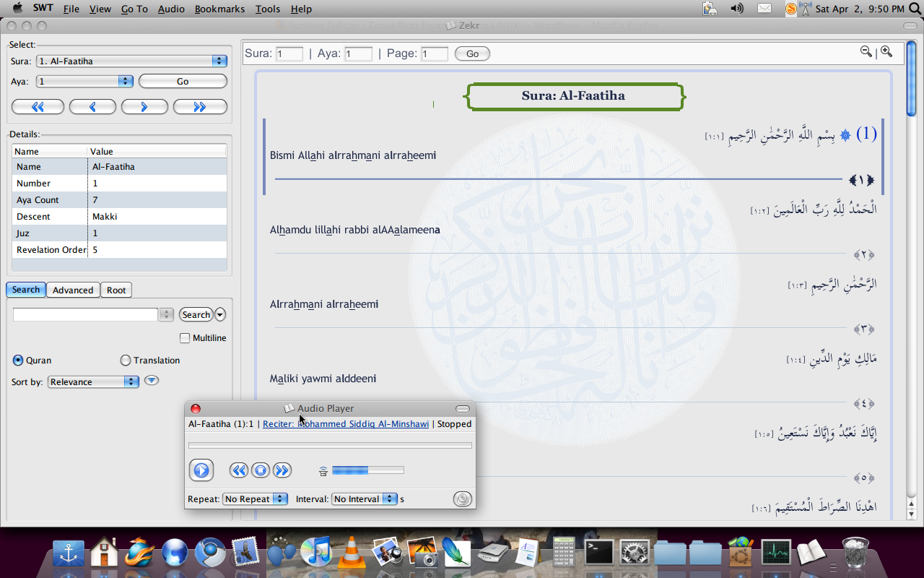Image resolution: width=924 pixels, height=578 pixels.
Task: Stop playback in Audio Player
Action: (261, 470)
